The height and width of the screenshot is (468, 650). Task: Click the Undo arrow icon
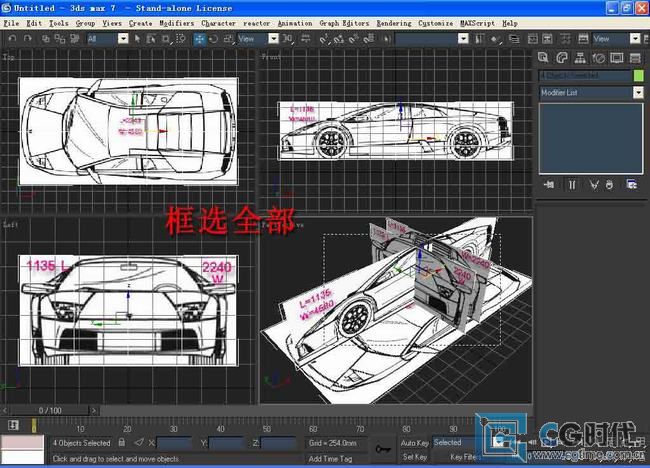[x=11, y=39]
